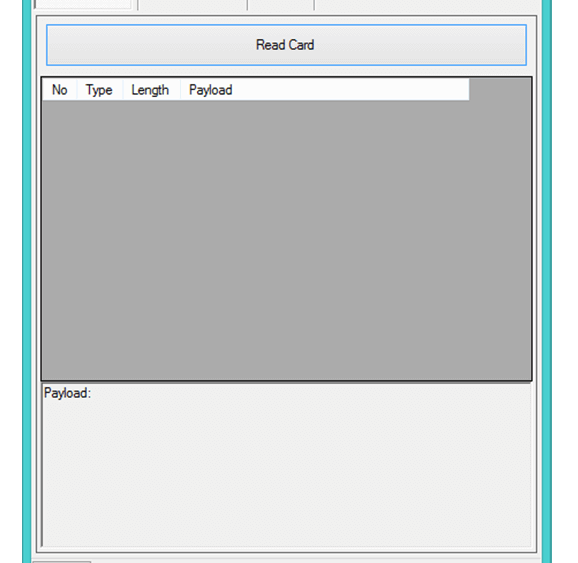This screenshot has height=563, width=578.
Task: Click the divider between No and Type columns
Action: 77,90
